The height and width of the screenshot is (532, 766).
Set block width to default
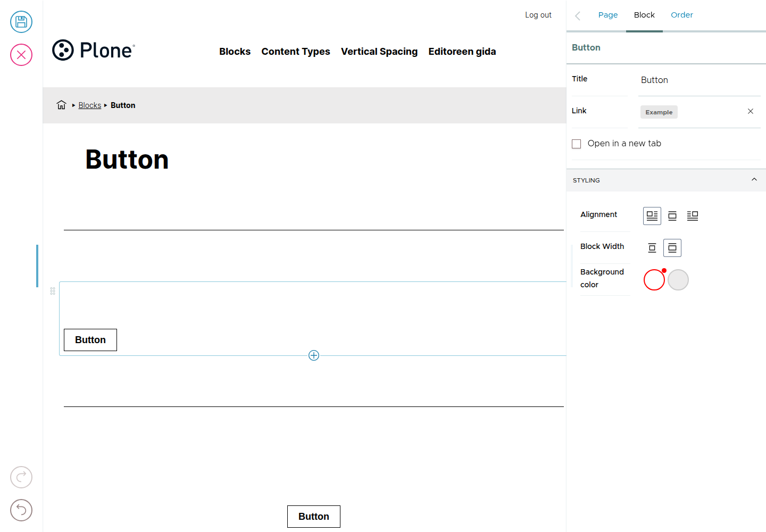tap(672, 247)
